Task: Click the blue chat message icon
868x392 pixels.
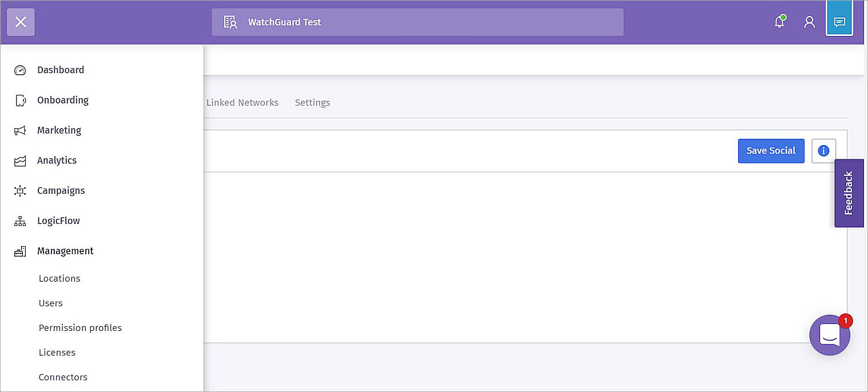Action: point(839,22)
